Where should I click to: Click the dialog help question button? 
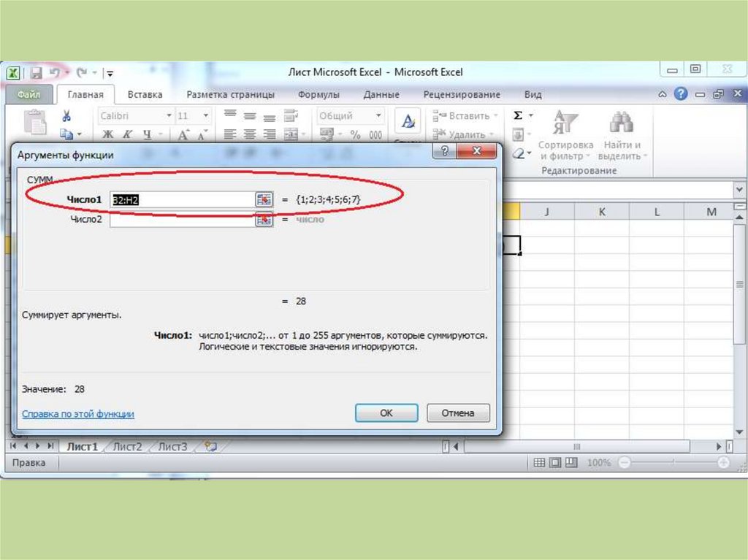point(444,151)
